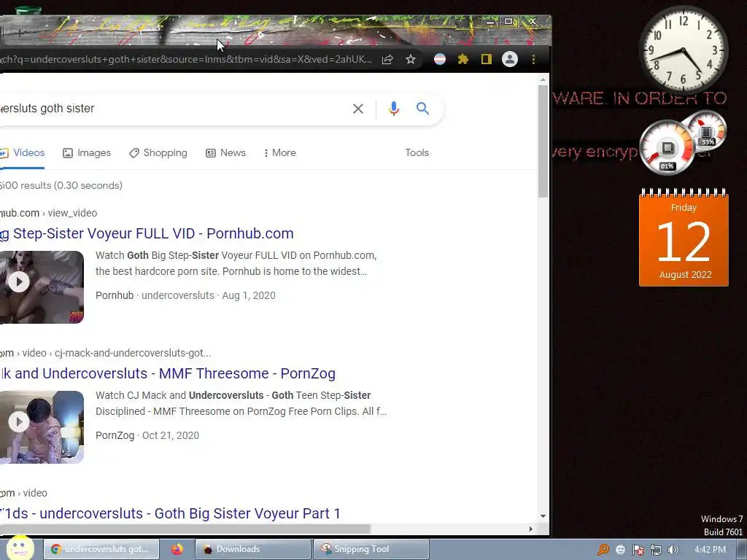Click the Show Desktop strip at taskbar end
Screen dimensions: 747x560
(742, 549)
